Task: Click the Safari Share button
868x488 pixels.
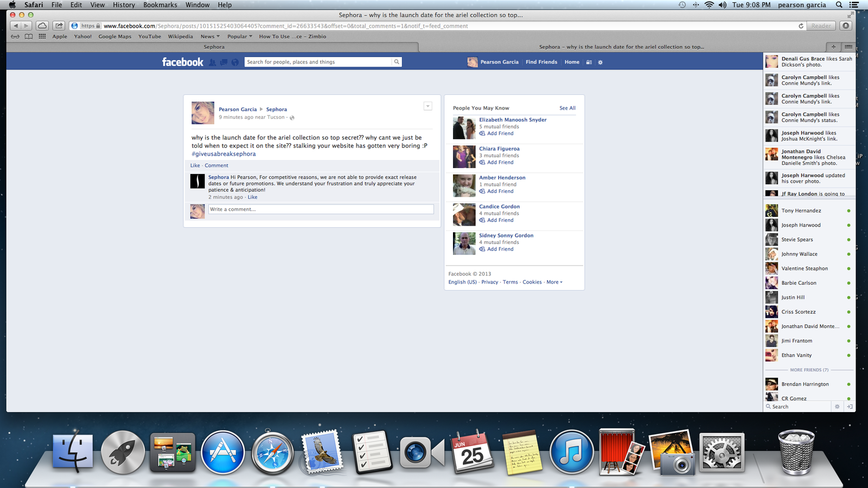Action: [59, 25]
